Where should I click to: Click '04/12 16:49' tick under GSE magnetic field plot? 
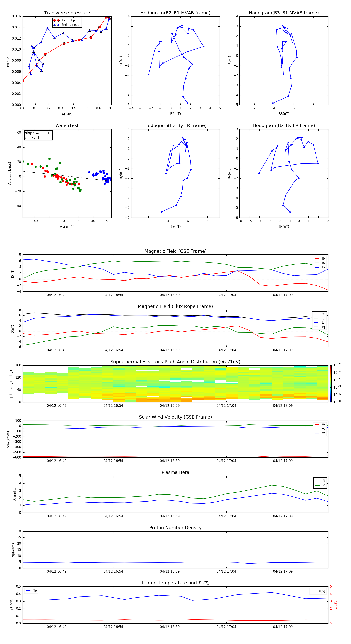(57, 295)
